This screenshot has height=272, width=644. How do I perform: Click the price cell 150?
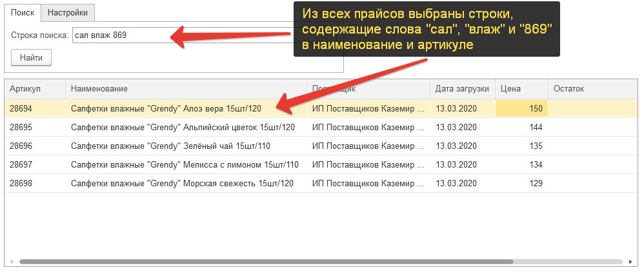(x=521, y=109)
